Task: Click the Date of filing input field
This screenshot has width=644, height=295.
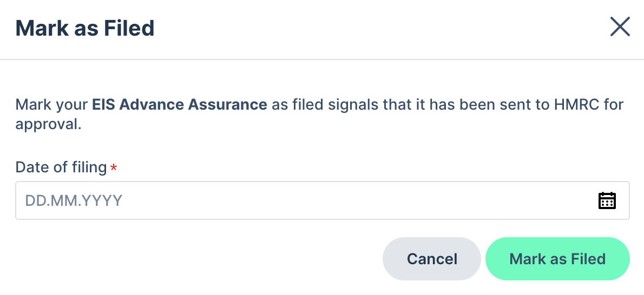Action: [323, 200]
